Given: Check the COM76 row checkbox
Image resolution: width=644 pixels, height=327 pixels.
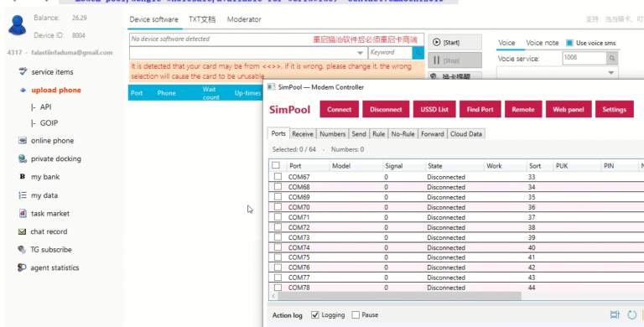Looking at the screenshot, I should pos(278,267).
